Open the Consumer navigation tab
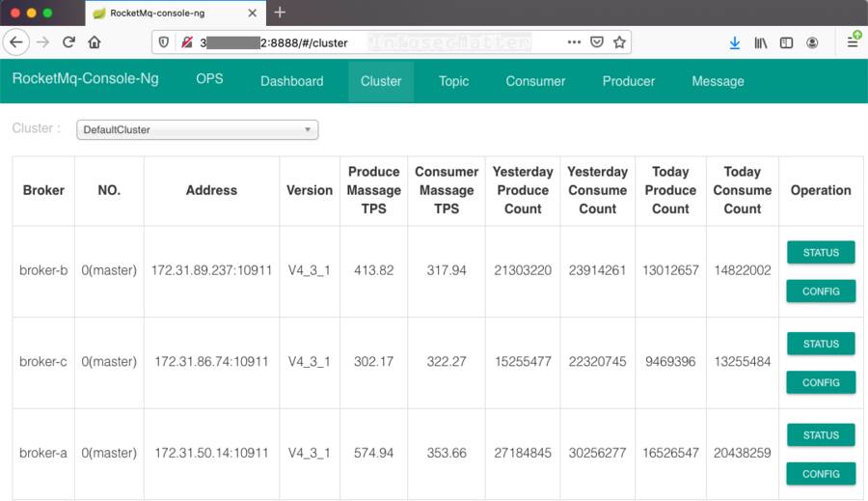Viewport: 868px width, 501px height. (x=535, y=81)
